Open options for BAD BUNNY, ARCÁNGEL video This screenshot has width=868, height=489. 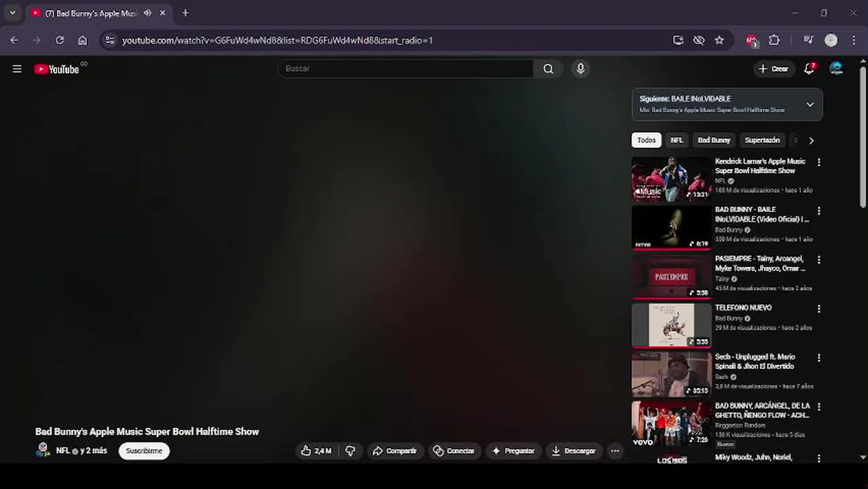[818, 407]
